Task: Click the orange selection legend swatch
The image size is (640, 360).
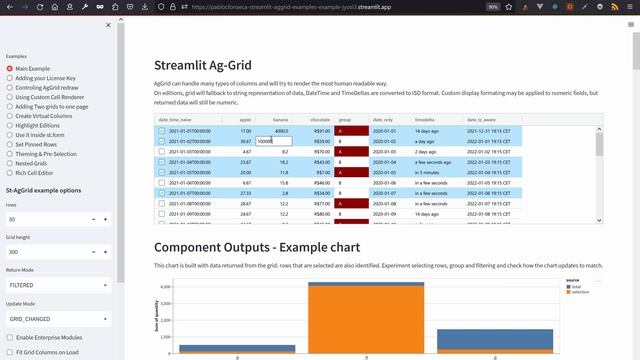Action: click(x=569, y=292)
